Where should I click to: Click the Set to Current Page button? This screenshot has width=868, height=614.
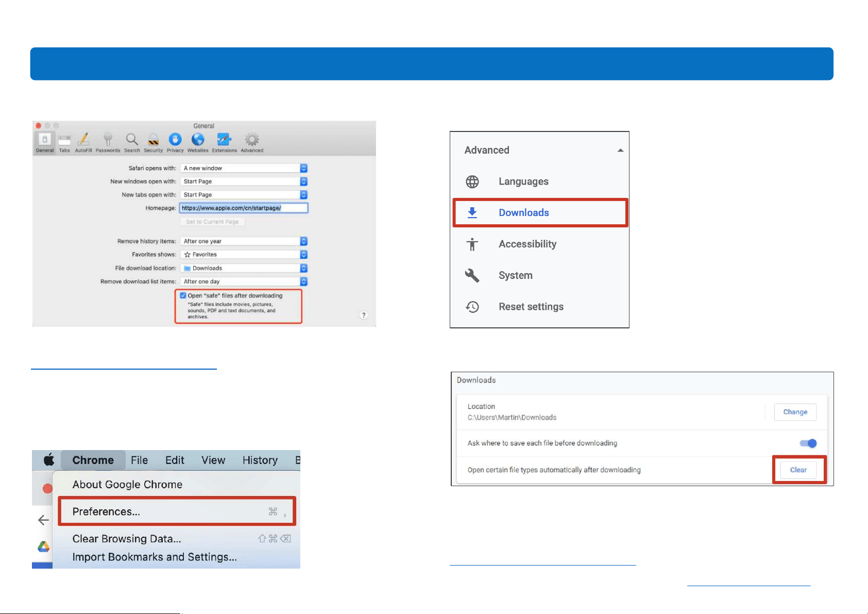pyautogui.click(x=212, y=222)
